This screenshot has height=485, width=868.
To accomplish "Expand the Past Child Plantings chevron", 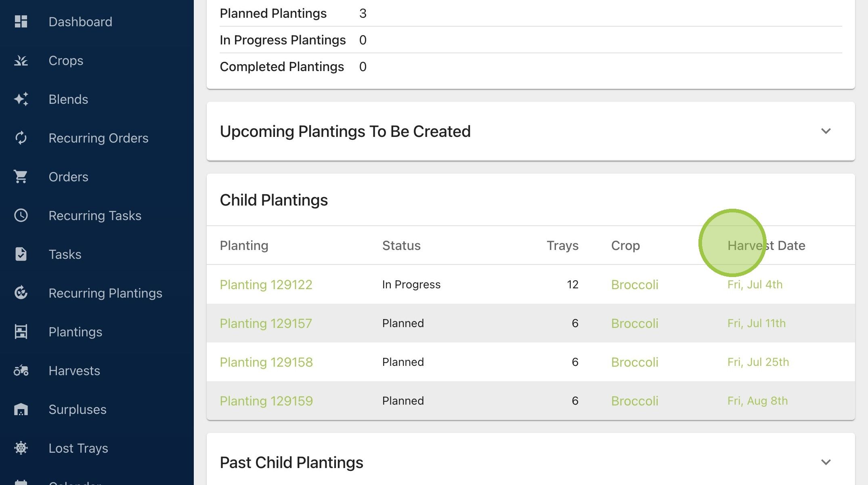I will point(826,462).
